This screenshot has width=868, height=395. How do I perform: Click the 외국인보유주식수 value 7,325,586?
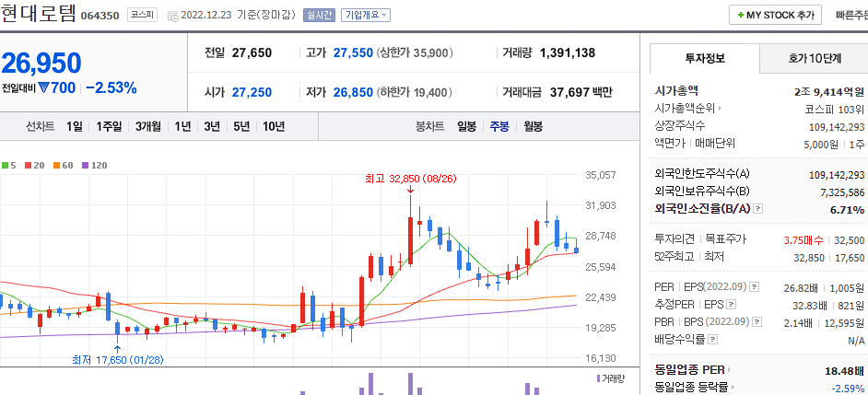click(x=842, y=192)
